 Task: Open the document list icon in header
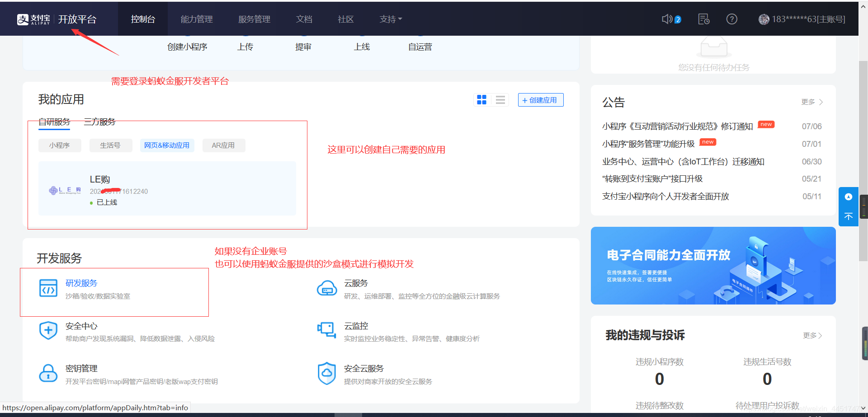703,19
